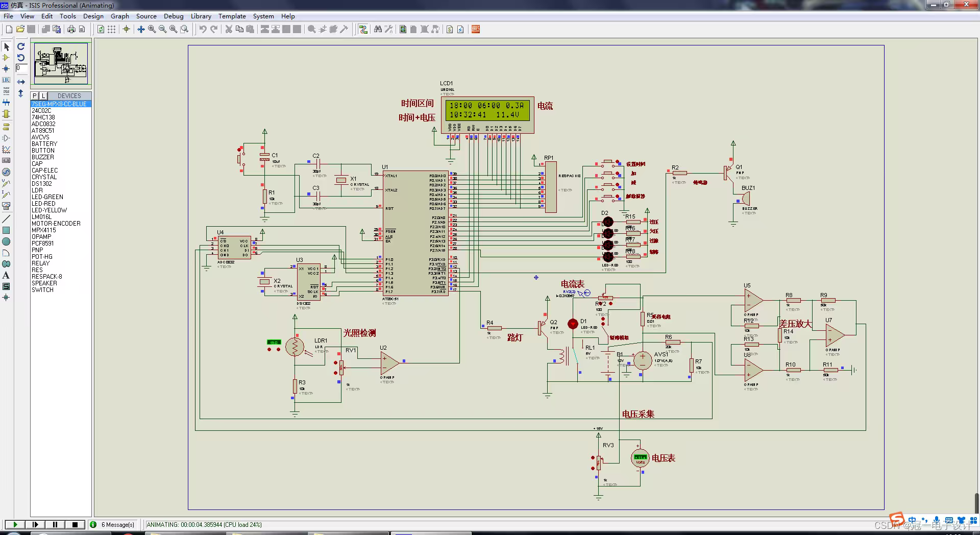Toggle the wire auto-router icon
The width and height of the screenshot is (980, 535).
point(363,29)
